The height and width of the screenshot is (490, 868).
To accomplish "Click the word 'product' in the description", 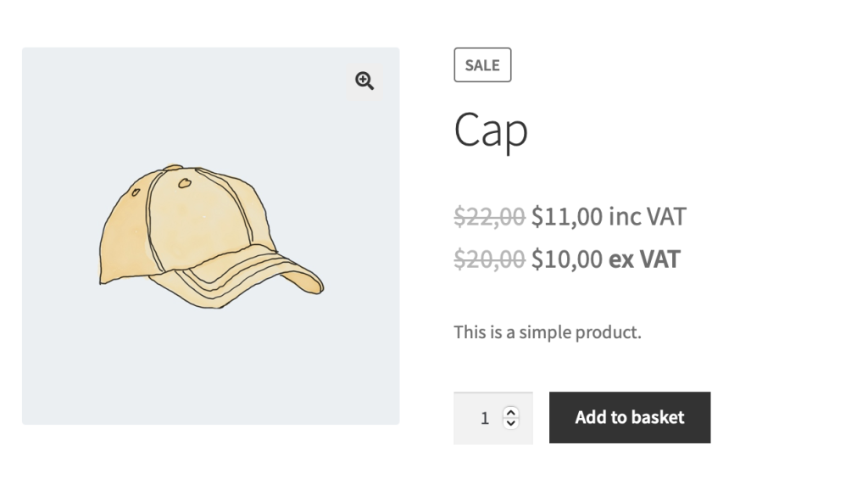I will click(609, 333).
